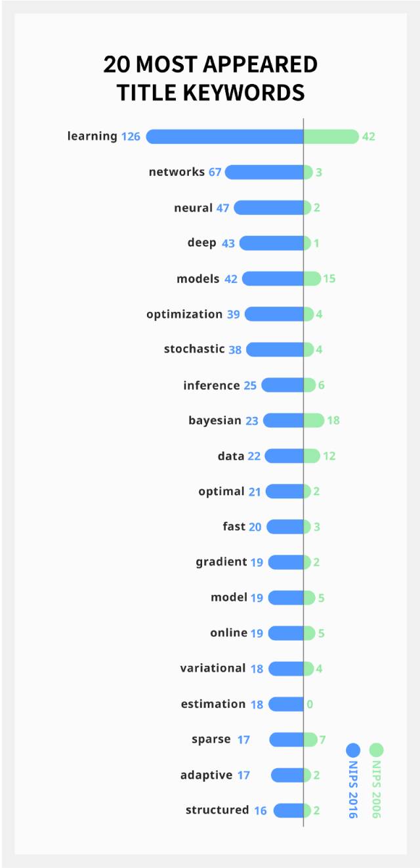
Task: Select the green data bar
Action: [x=312, y=456]
